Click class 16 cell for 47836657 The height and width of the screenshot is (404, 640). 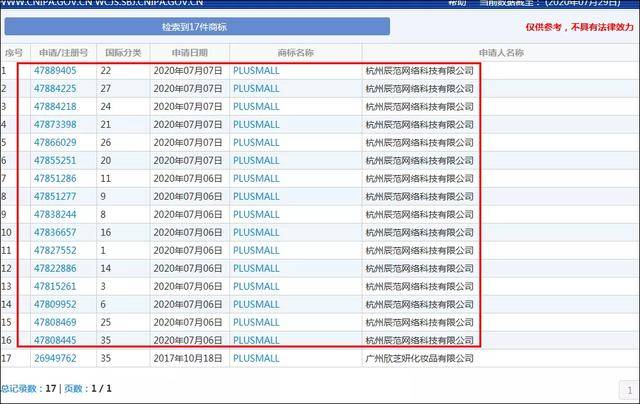point(106,232)
